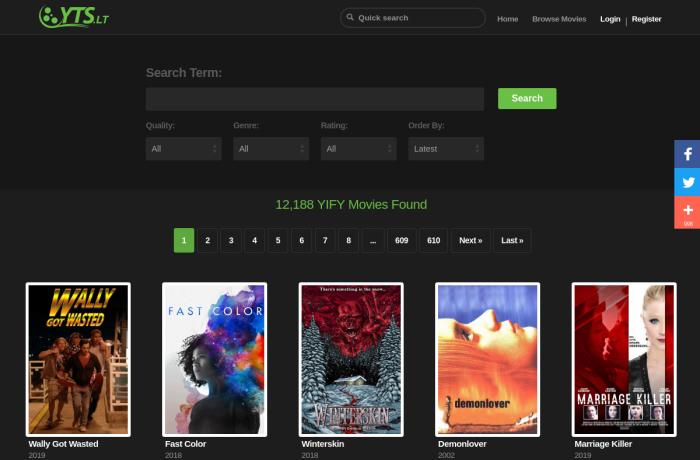Image resolution: width=700 pixels, height=460 pixels.
Task: Click the '12,188 YIFY Movies Found' text
Action: (x=351, y=205)
